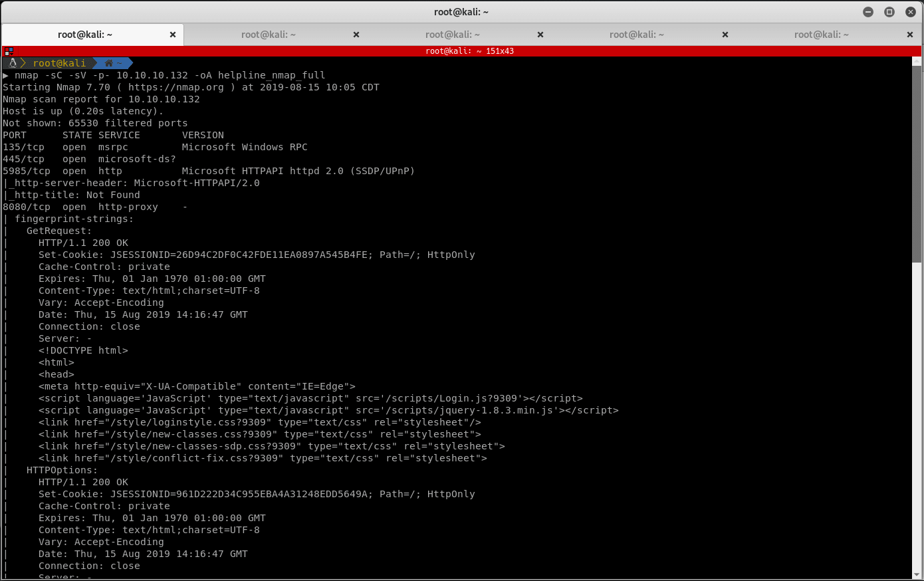This screenshot has height=581, width=924.
Task: Click the 'PORT STATE SERVICE VERSION' header line
Action: pyautogui.click(x=113, y=135)
